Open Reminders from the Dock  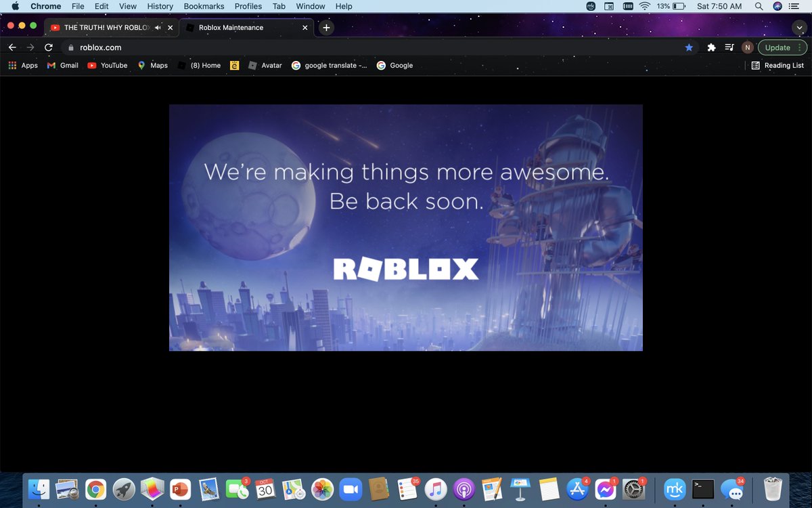click(x=407, y=489)
